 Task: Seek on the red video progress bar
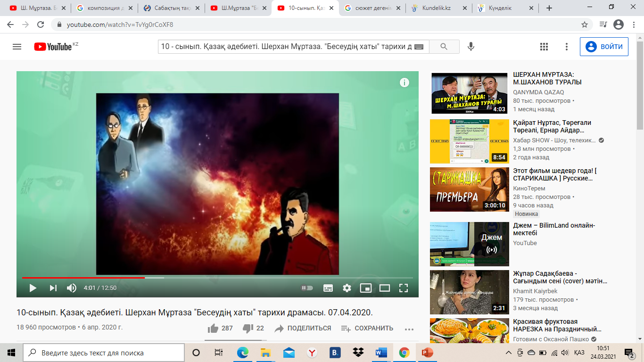click(x=217, y=278)
